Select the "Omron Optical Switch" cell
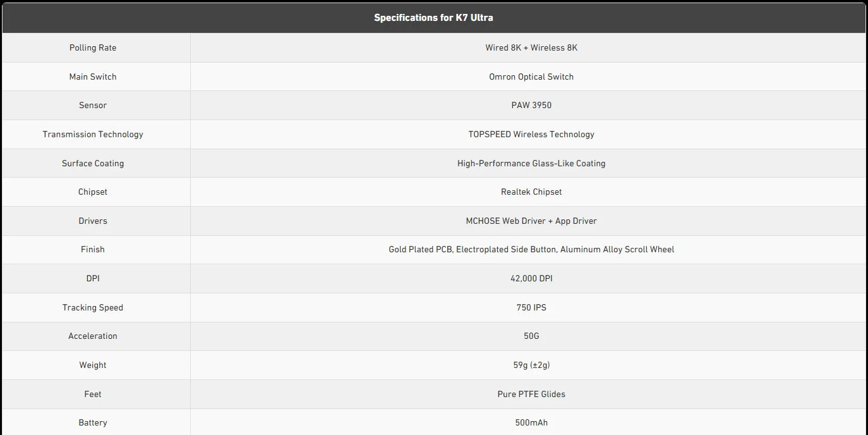This screenshot has width=868, height=435. (531, 77)
